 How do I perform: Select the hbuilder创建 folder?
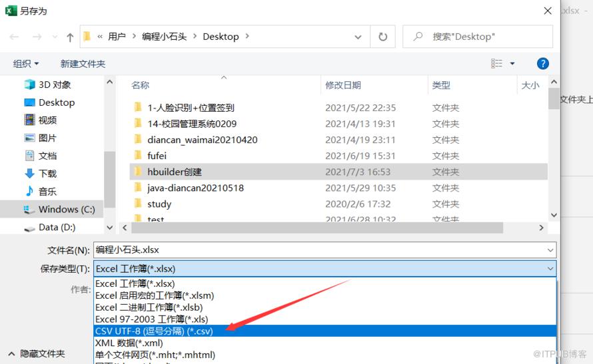[338, 172]
